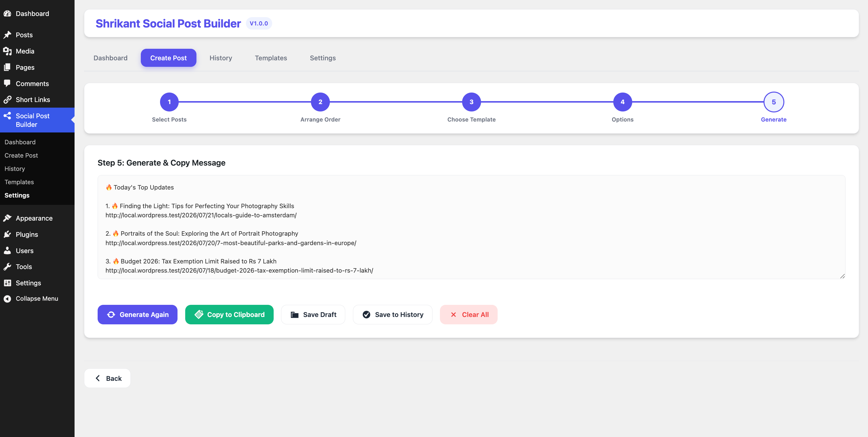Click the Pages icon in sidebar

coord(7,67)
